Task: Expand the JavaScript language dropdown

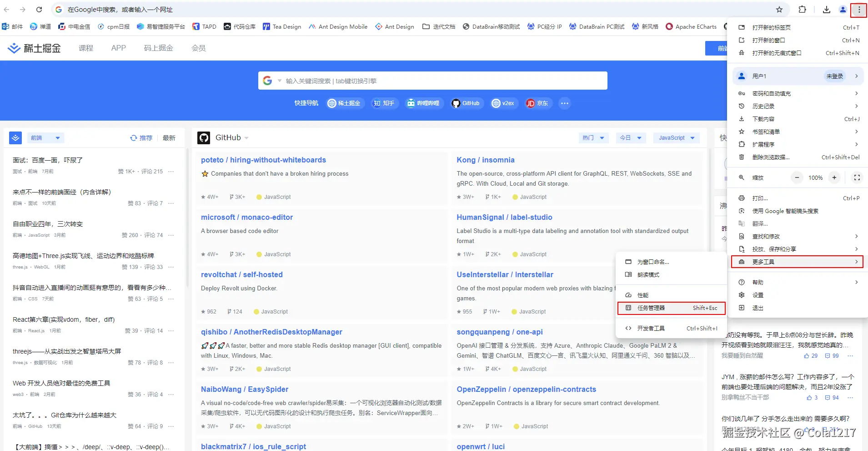Action: coord(676,138)
